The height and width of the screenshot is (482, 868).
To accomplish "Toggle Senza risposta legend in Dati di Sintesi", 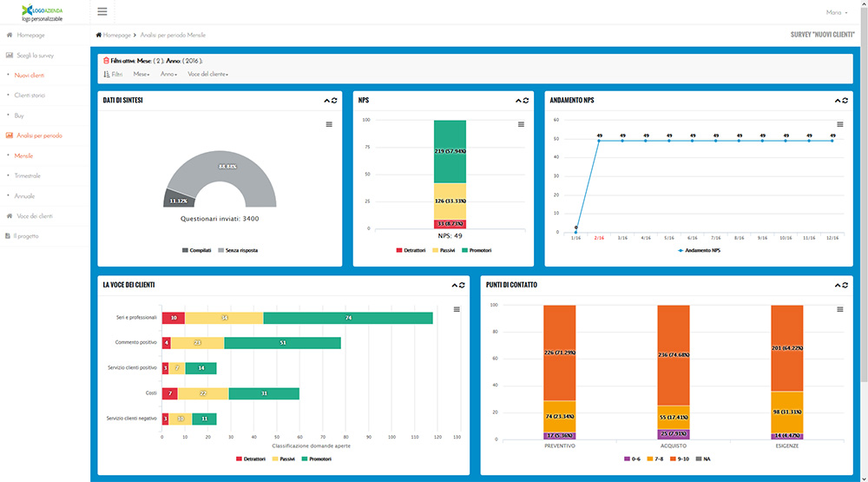I will [240, 250].
